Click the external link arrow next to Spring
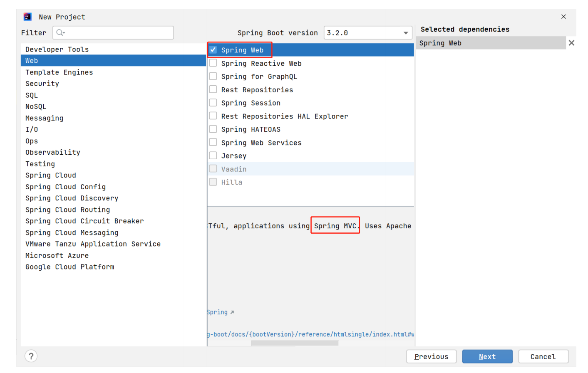Image resolution: width=588 pixels, height=373 pixels. pyautogui.click(x=231, y=312)
